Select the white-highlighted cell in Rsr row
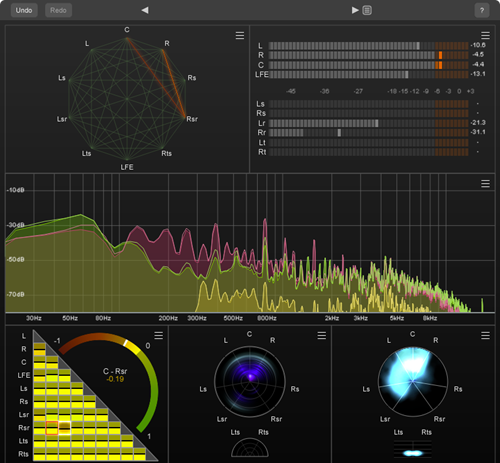Image resolution: width=500 pixels, height=463 pixels. pos(65,428)
